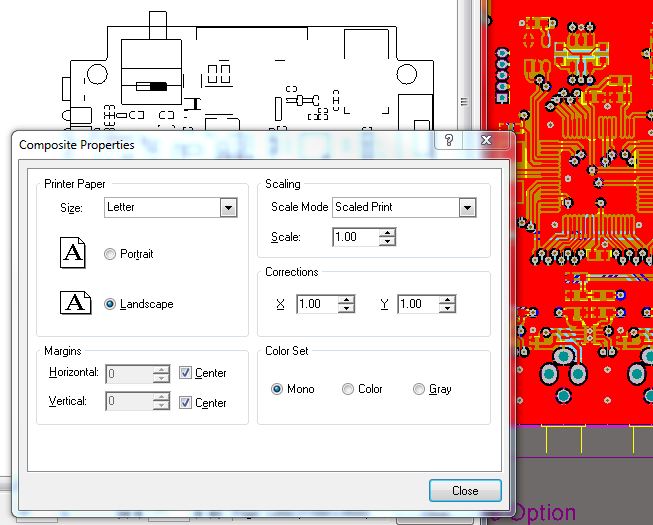Select the Gray color set option
Viewport: 653px width, 525px height.
pos(419,389)
